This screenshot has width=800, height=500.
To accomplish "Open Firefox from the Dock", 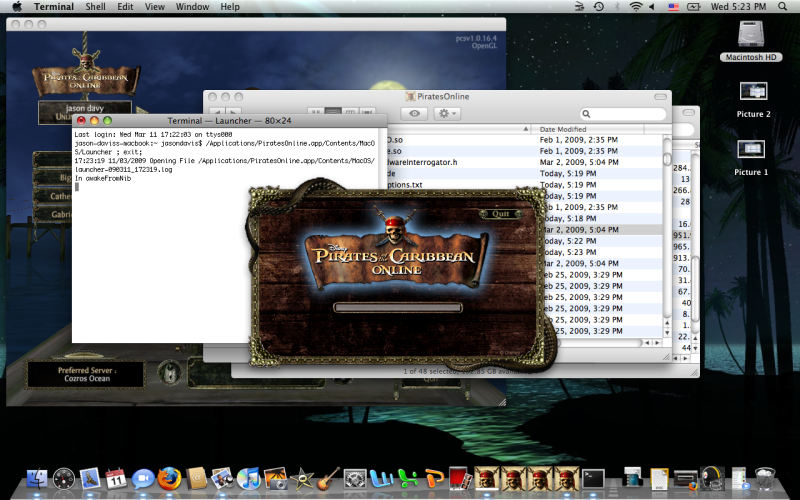I will [169, 479].
